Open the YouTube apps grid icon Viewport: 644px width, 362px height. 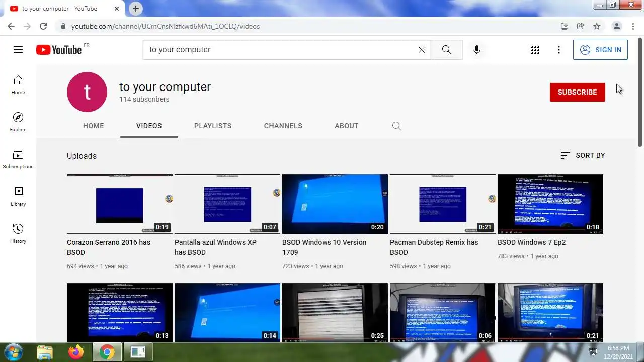[x=535, y=49]
